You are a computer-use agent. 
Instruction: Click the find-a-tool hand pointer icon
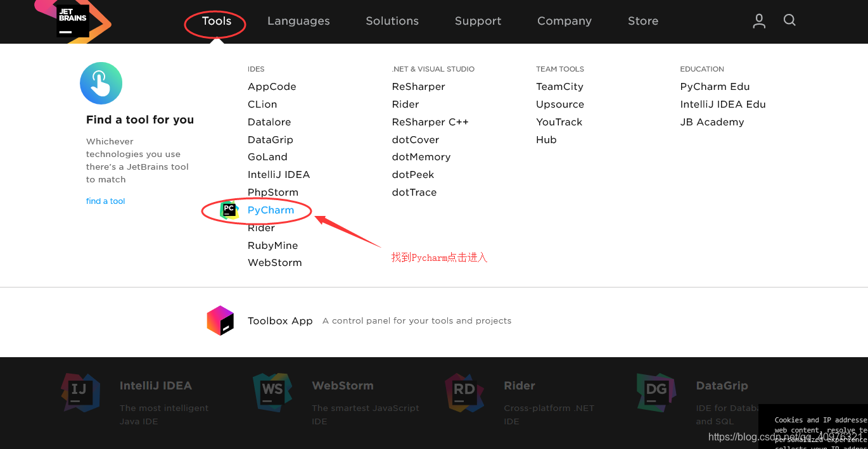point(101,83)
